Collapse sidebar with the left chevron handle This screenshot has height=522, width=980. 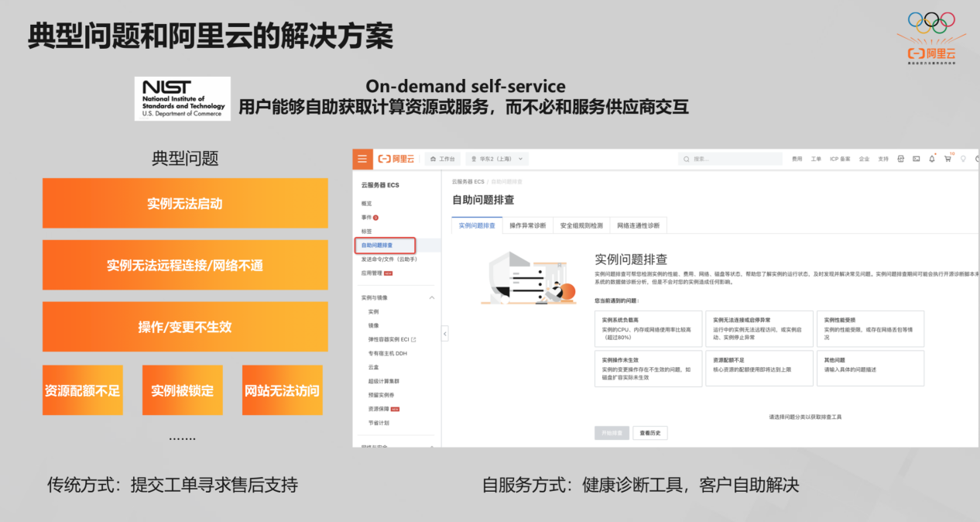pos(445,334)
